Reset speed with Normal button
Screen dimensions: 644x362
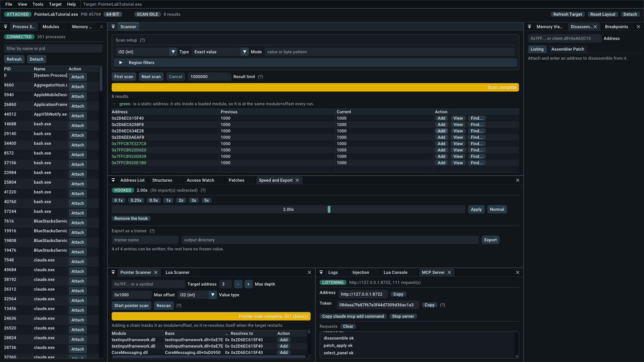pos(497,209)
